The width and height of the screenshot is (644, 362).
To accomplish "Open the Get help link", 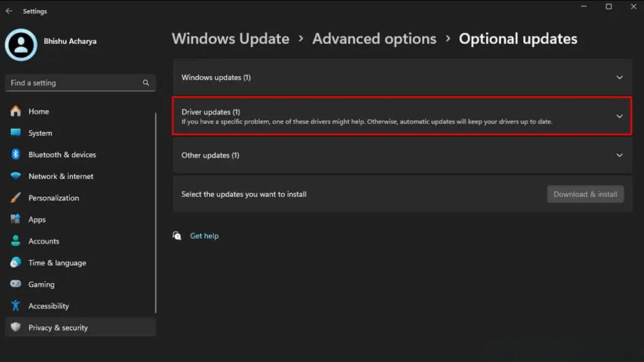I will click(204, 236).
